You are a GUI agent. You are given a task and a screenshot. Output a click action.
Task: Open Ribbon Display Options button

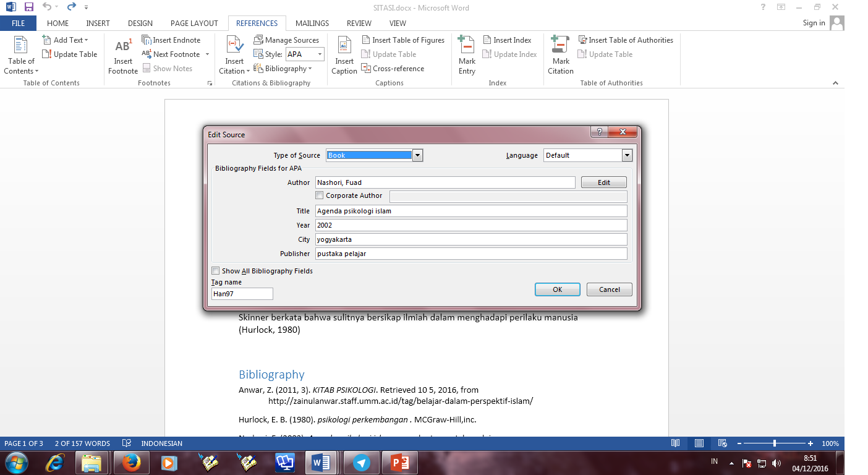(x=781, y=7)
